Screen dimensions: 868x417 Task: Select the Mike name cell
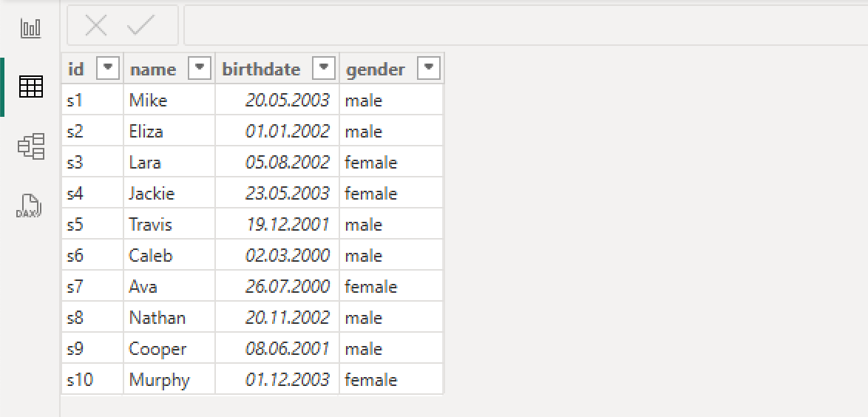coord(169,101)
